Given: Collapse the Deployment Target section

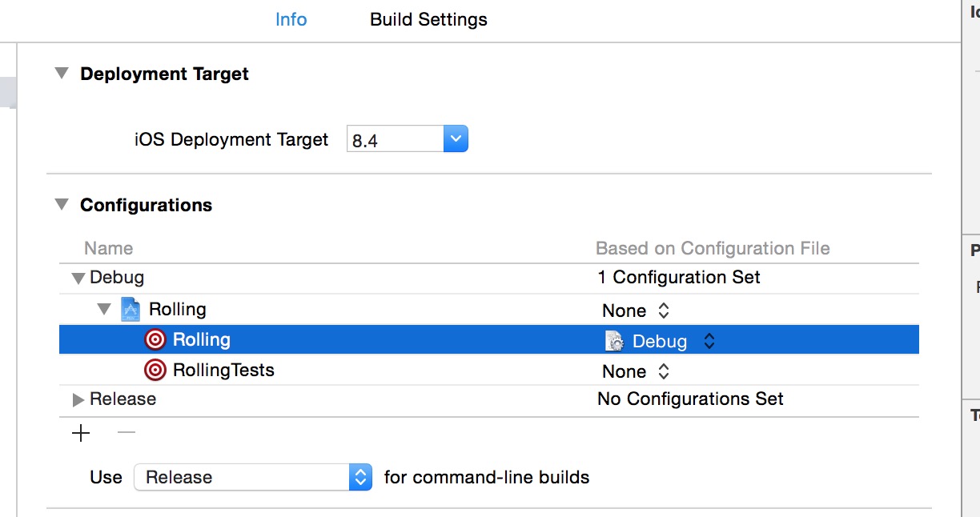Looking at the screenshot, I should tap(62, 74).
